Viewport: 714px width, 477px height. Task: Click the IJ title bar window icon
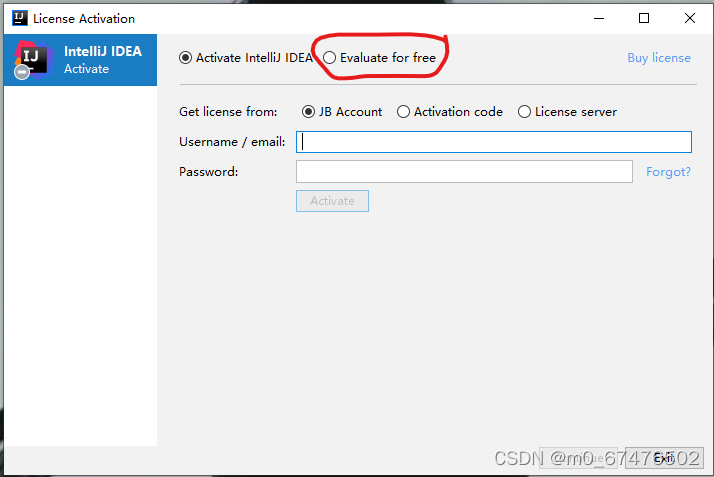coord(20,18)
